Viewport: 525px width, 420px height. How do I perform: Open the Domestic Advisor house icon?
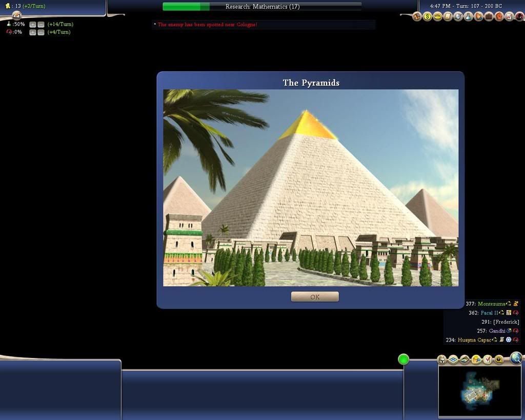[x=417, y=16]
